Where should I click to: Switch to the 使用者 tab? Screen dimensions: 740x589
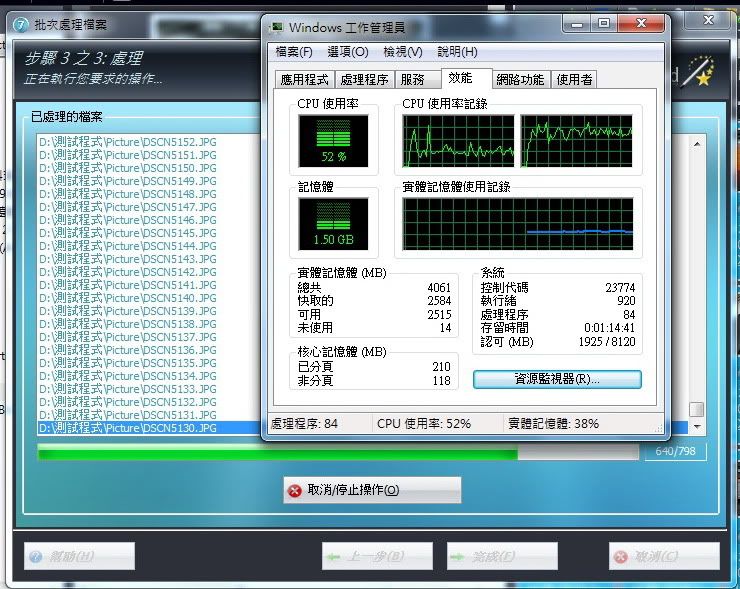point(574,79)
